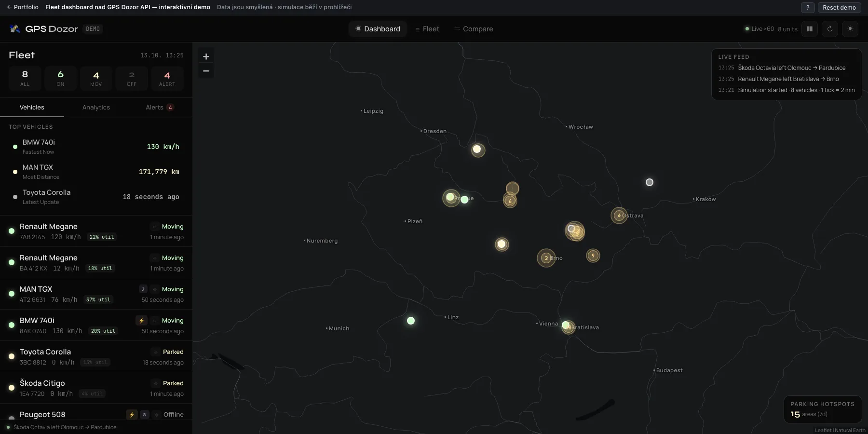Filter fleet by OFF vehicles
The image size is (868, 434).
[x=132, y=78]
